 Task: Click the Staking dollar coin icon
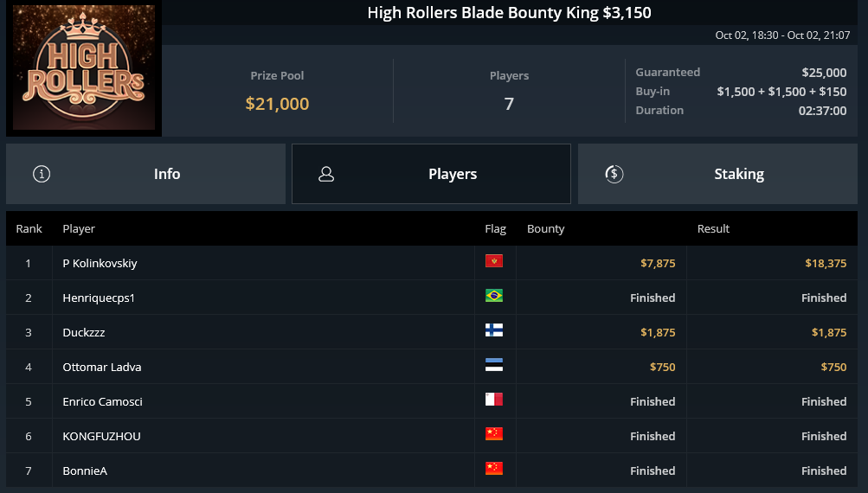[614, 174]
